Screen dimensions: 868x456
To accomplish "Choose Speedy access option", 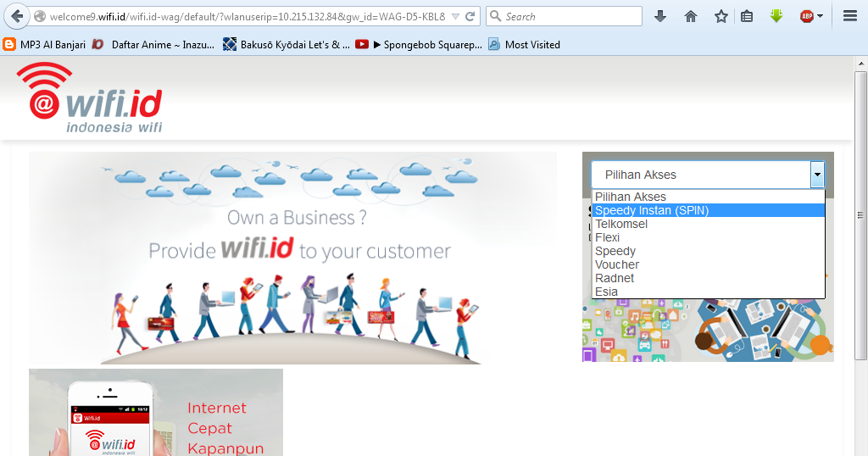I will pyautogui.click(x=708, y=251).
